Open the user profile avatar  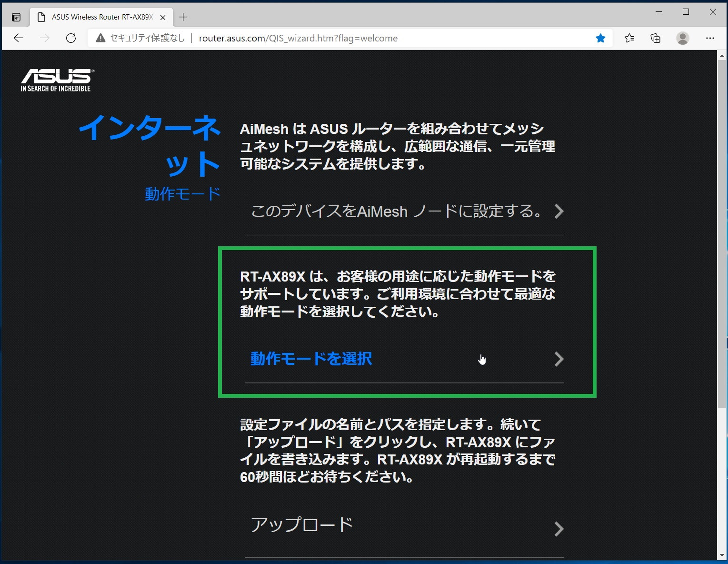point(683,38)
